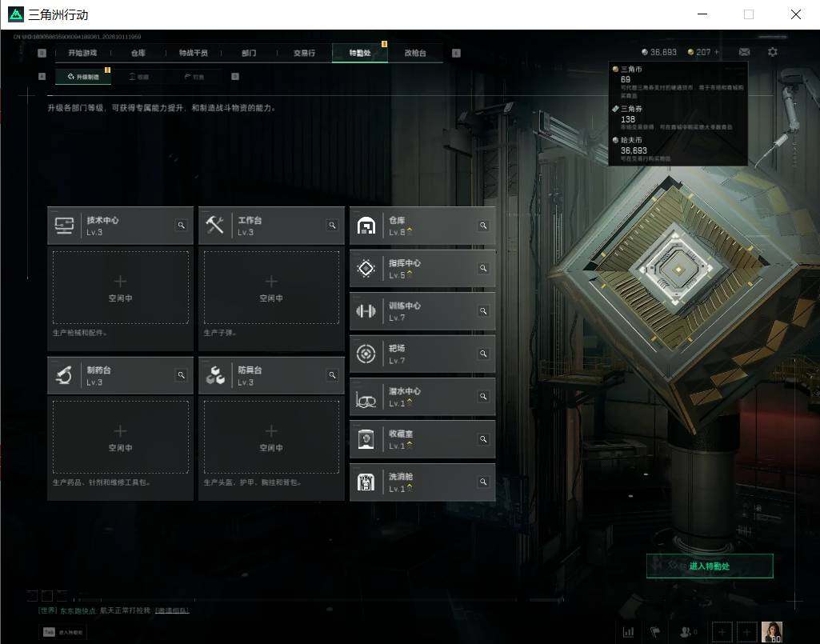Click the flag icon in bottom bar
Screen dimensions: 820x644
click(655, 632)
